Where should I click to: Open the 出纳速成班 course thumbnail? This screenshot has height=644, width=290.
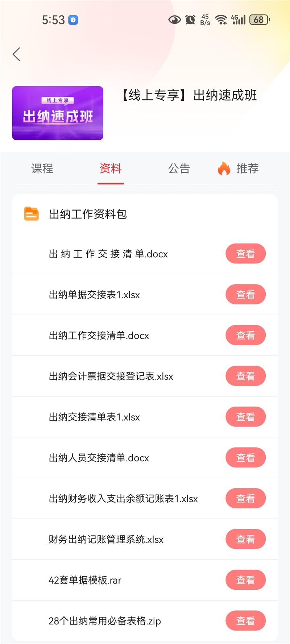[58, 113]
